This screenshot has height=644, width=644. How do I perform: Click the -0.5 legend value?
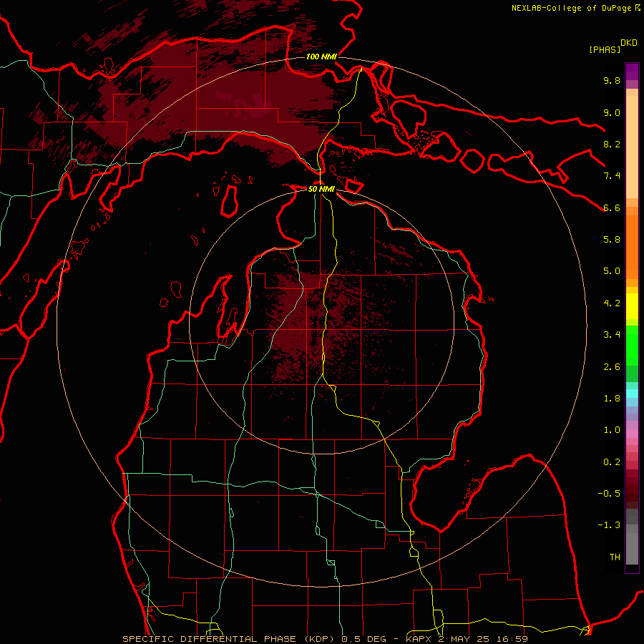coord(609,494)
